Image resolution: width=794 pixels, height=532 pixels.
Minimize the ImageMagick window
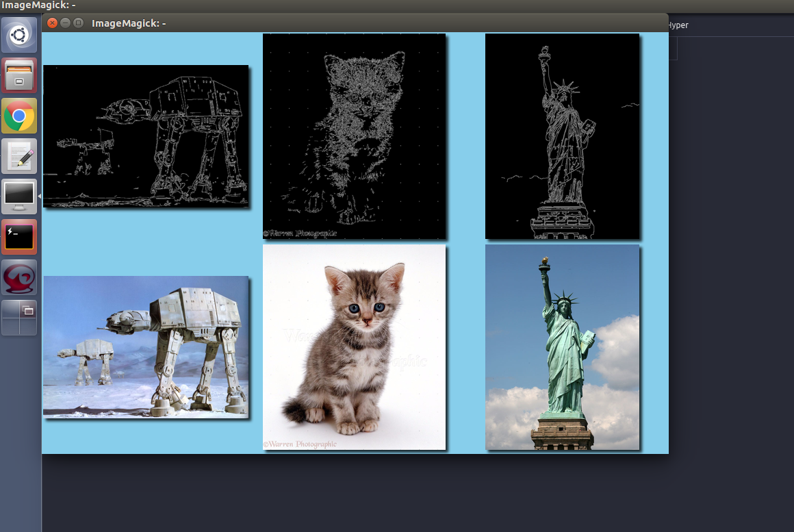tap(66, 23)
